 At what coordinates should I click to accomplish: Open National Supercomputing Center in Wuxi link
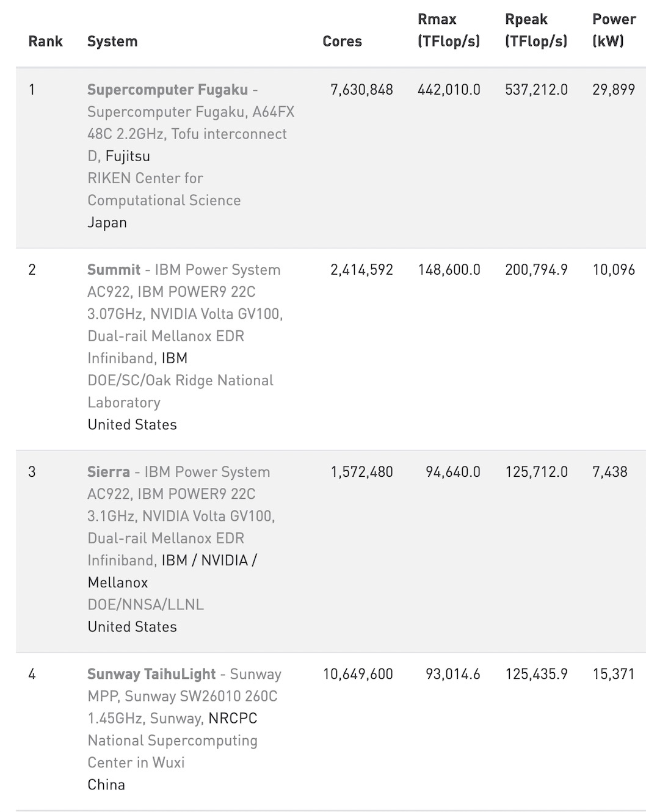(x=172, y=752)
